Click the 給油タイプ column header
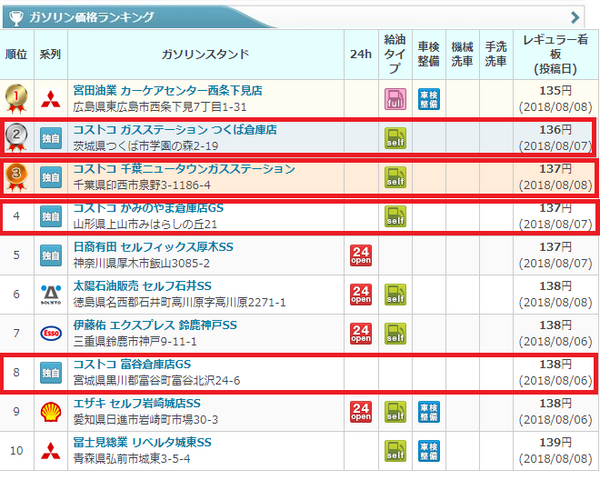 (x=395, y=54)
